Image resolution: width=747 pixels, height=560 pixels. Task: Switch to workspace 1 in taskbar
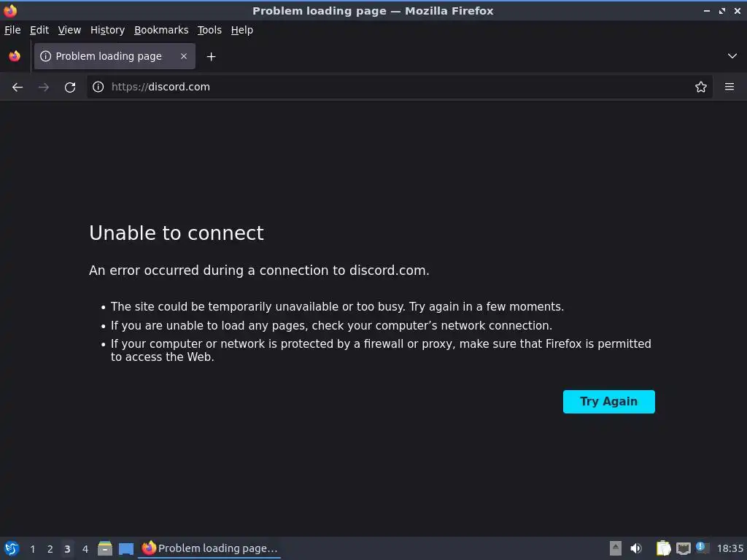click(32, 549)
